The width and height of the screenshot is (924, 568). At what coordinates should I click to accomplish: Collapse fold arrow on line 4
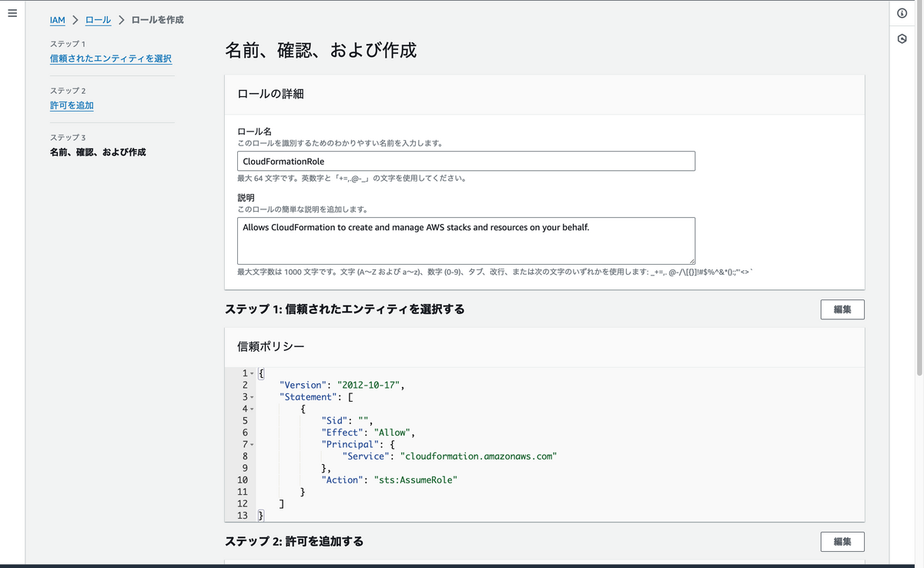[x=252, y=409]
